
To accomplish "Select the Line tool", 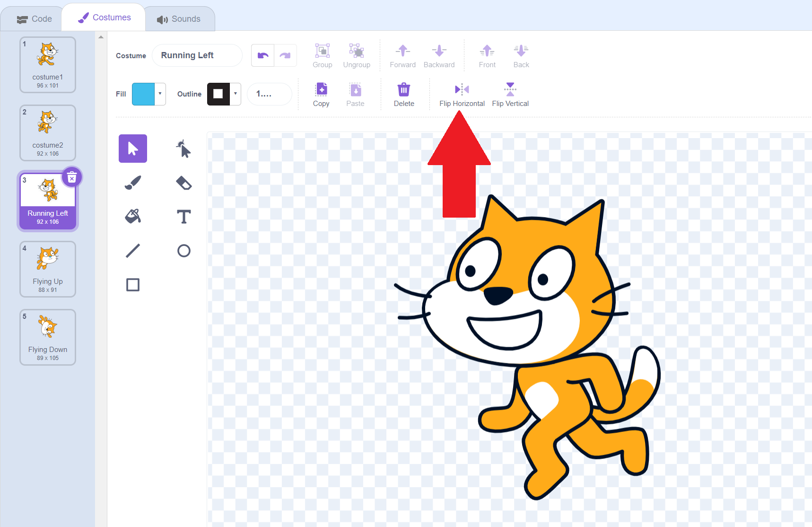I will (133, 251).
